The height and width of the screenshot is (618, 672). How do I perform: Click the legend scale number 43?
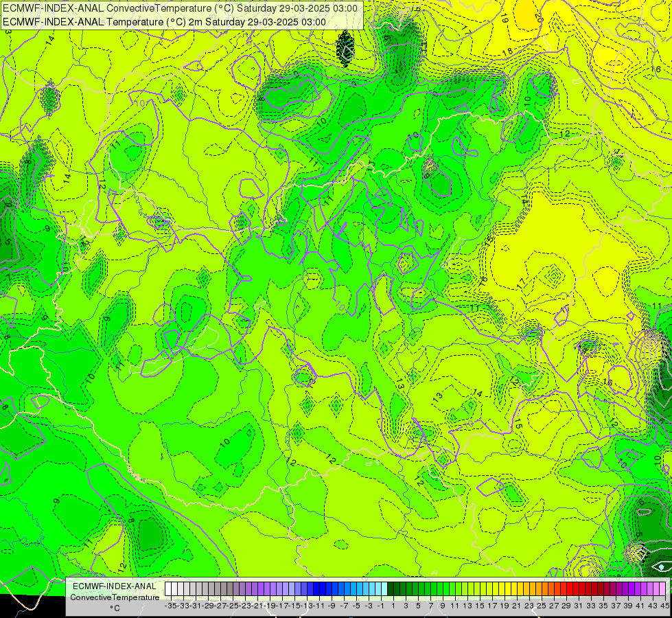653,606
